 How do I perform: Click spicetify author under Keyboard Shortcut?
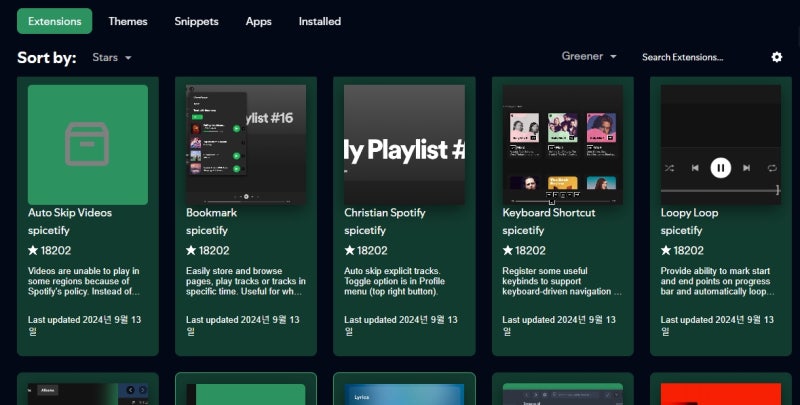tap(523, 231)
